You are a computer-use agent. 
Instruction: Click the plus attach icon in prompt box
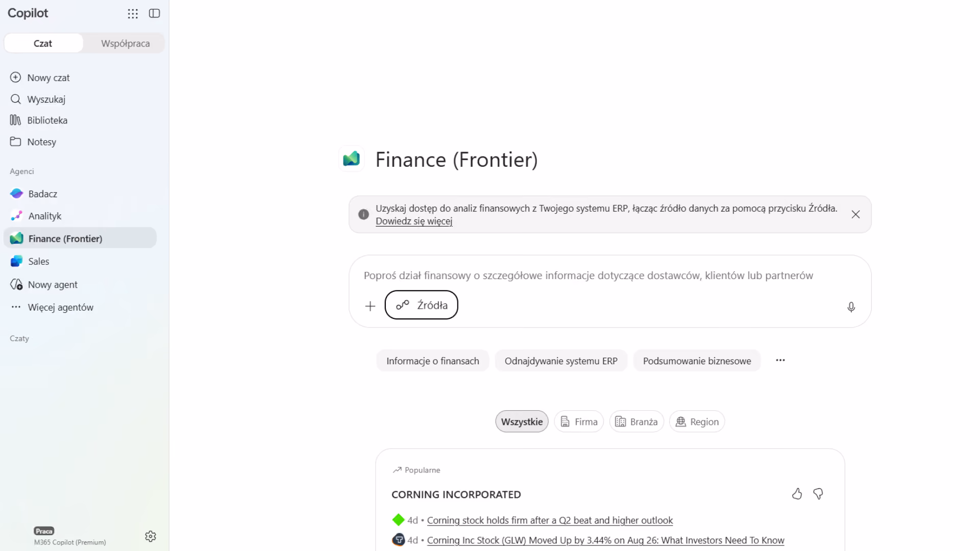[370, 306]
